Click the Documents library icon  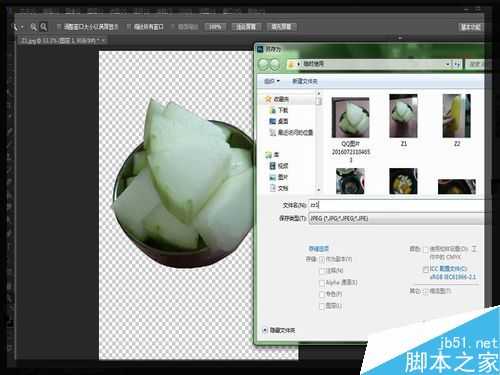pos(273,188)
